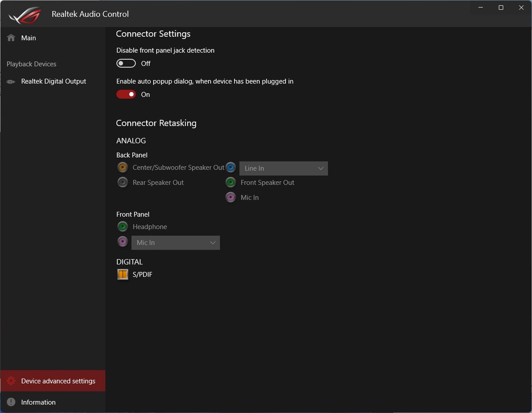This screenshot has width=532, height=413.
Task: Click the orange S/PDIF connector icon
Action: (x=122, y=275)
